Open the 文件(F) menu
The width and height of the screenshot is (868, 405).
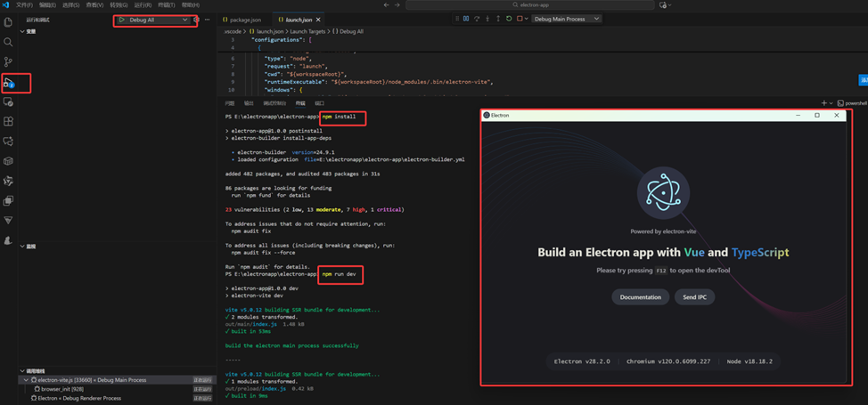pos(24,5)
